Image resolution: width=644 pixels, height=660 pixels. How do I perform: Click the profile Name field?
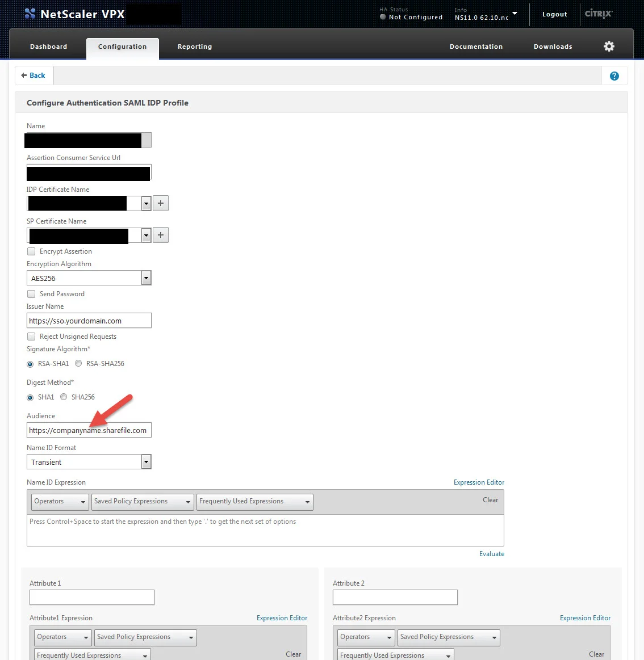pos(89,140)
